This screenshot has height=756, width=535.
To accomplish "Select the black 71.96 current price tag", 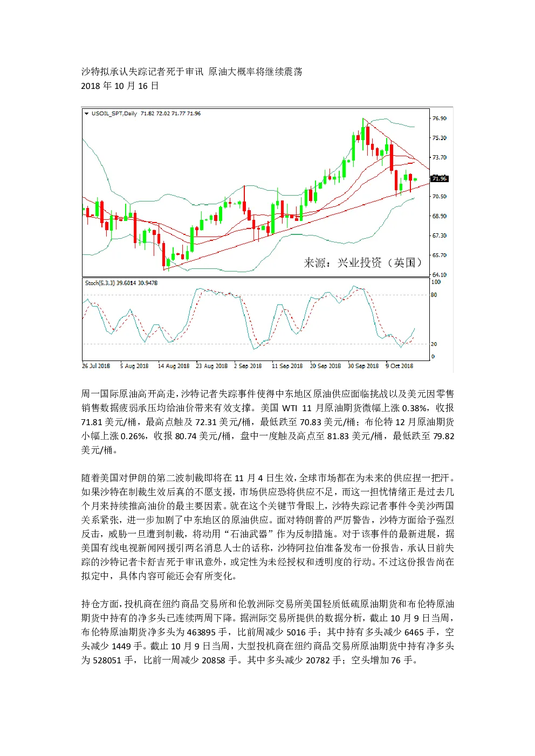I will click(439, 179).
